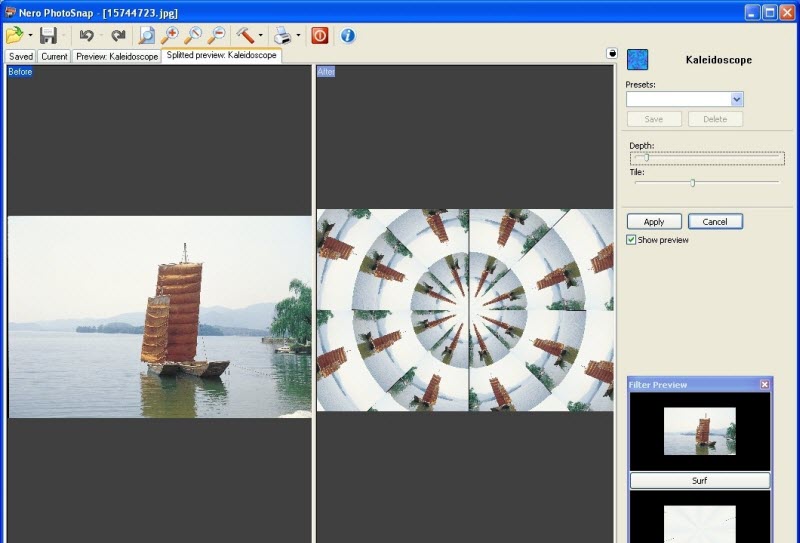
Task: Save image with the floppy disk icon
Action: tap(48, 35)
